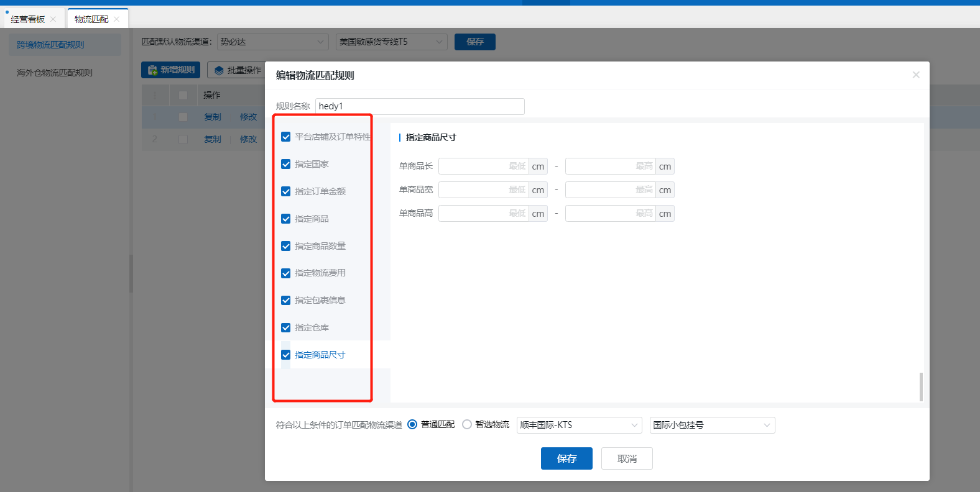
Task: Click the 单商品宽 maximum input
Action: click(611, 189)
